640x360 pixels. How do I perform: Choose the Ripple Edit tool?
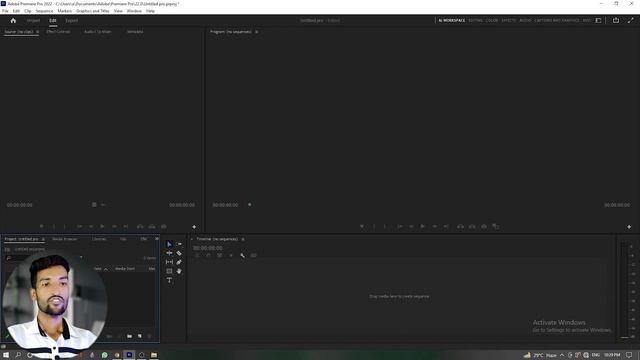coord(169,253)
